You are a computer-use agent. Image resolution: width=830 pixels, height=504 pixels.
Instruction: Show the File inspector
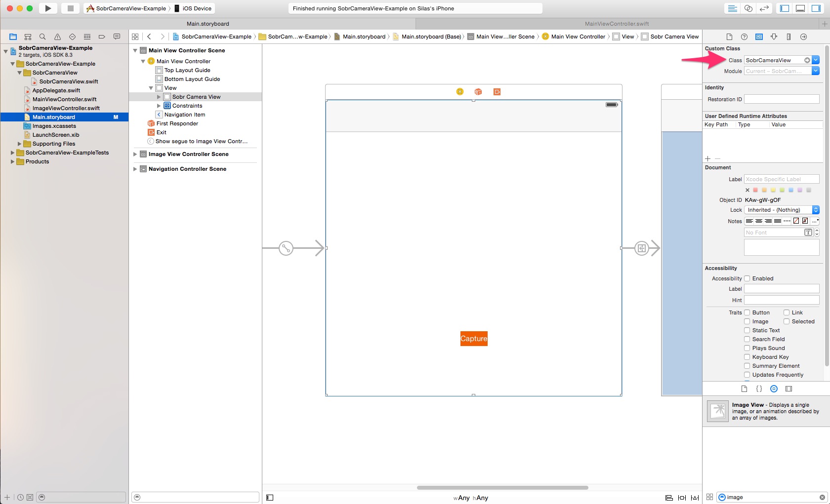coord(729,37)
